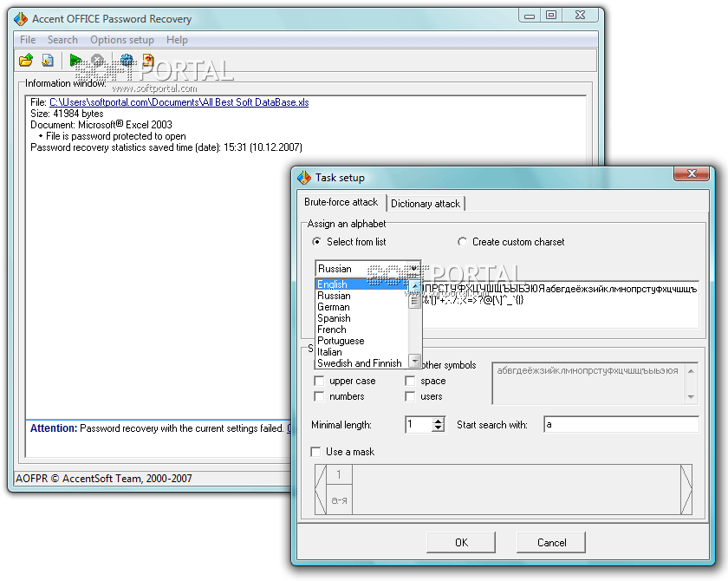Click the Attention message in the main window
728x581 pixels.
coord(160,428)
